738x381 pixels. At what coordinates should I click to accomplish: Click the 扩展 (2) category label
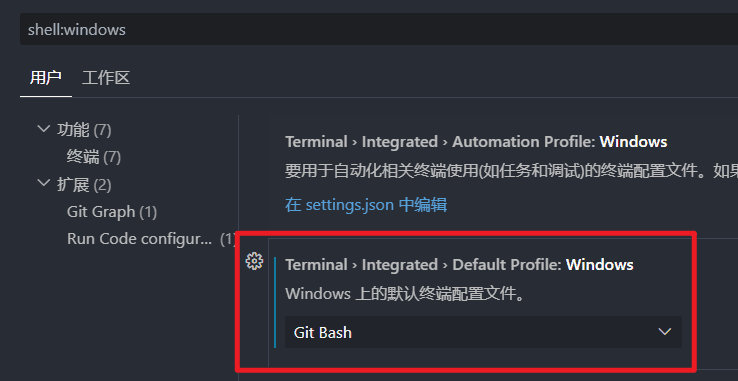[84, 185]
